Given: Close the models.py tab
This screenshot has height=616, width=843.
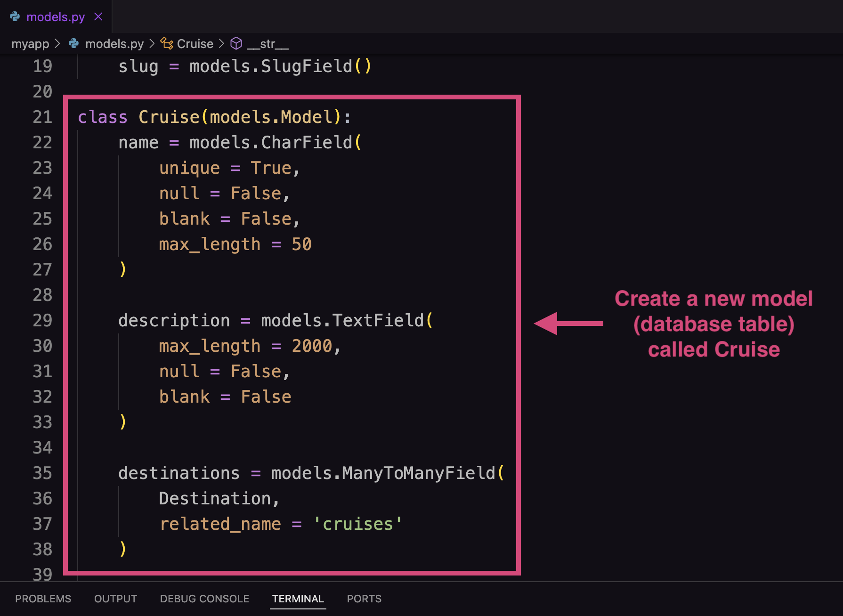Looking at the screenshot, I should click(98, 16).
